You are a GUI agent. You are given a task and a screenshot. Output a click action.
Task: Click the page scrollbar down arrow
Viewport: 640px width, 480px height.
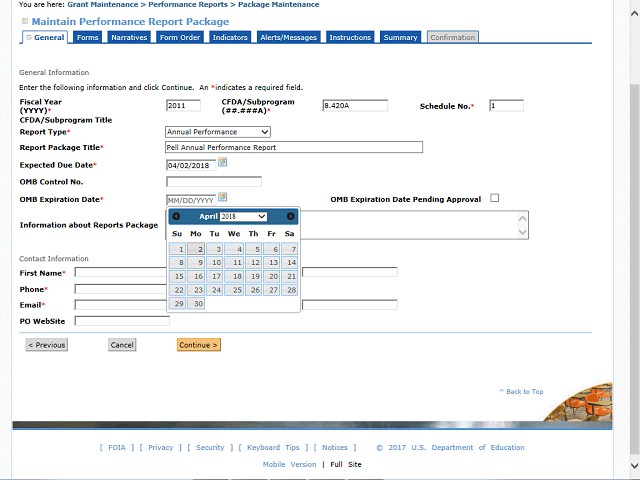pyautogui.click(x=634, y=465)
